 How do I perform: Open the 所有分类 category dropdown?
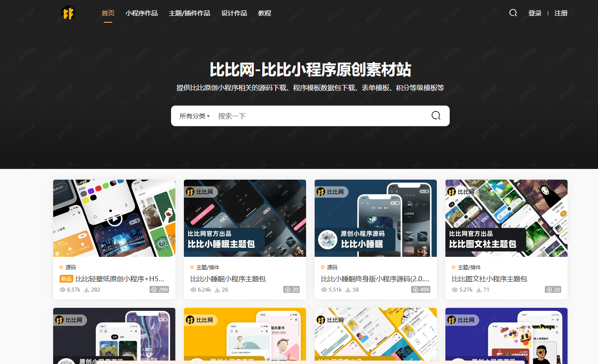194,116
